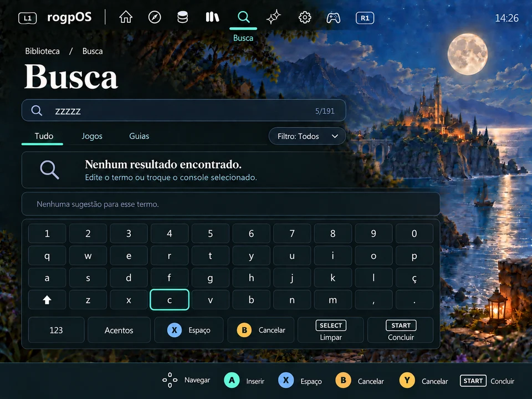The width and height of the screenshot is (532, 399).
Task: Open the settings gear icon
Action: point(305,17)
